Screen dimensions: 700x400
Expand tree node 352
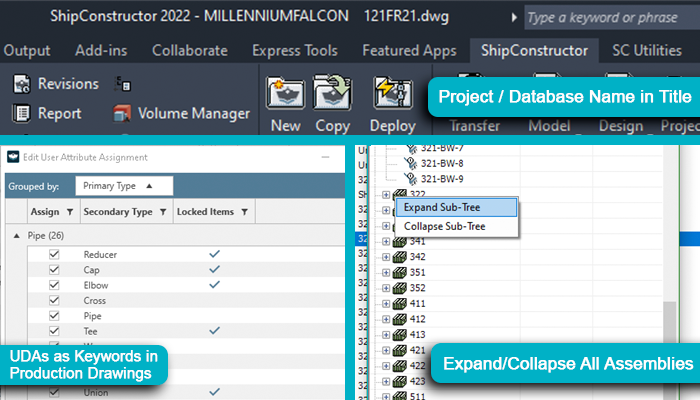(x=386, y=288)
